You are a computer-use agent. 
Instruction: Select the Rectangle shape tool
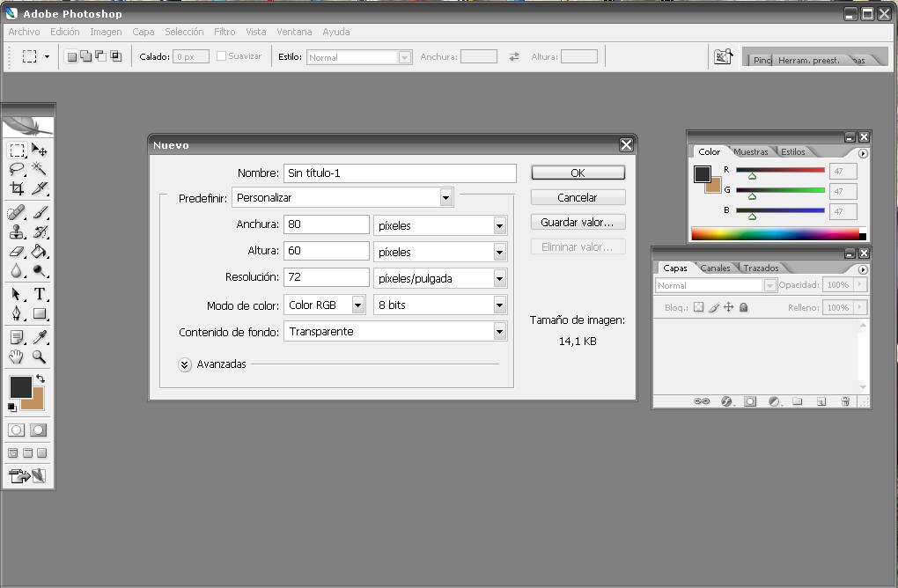coord(39,313)
